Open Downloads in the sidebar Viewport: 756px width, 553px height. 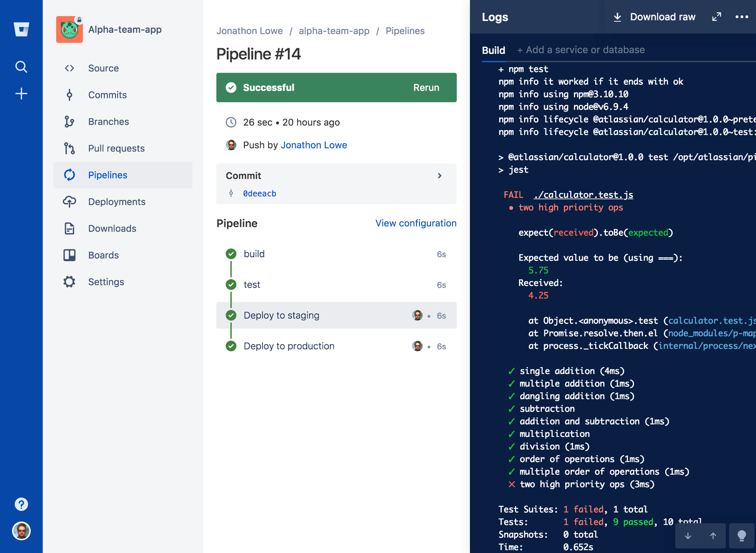tap(123, 228)
